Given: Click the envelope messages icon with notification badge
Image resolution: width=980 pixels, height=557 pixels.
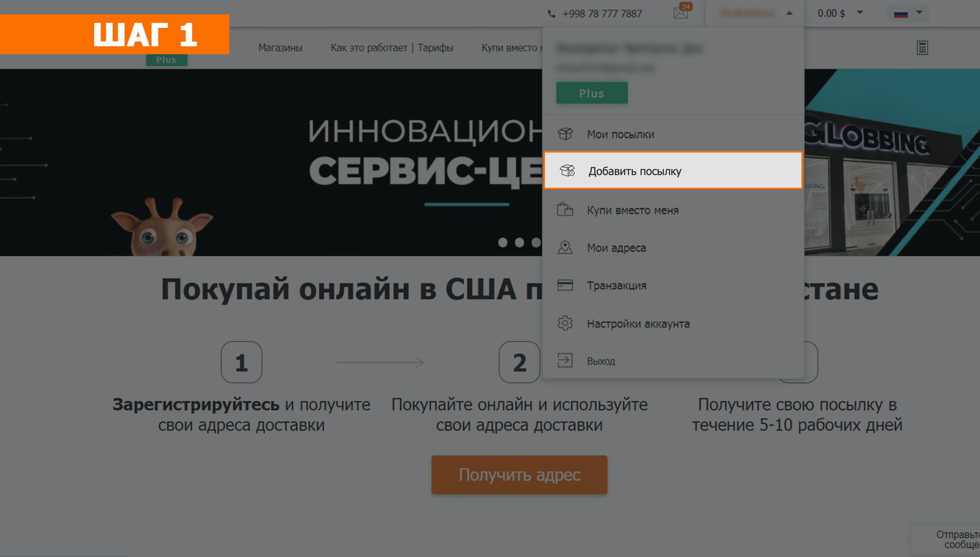Looking at the screenshot, I should [681, 12].
